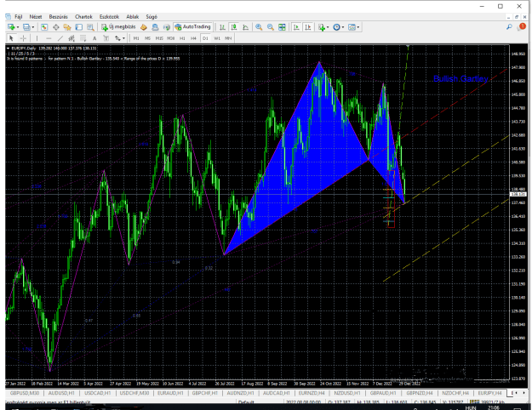This screenshot has height=410, width=532.
Task: Tile chart windows
Action: pyautogui.click(x=282, y=27)
